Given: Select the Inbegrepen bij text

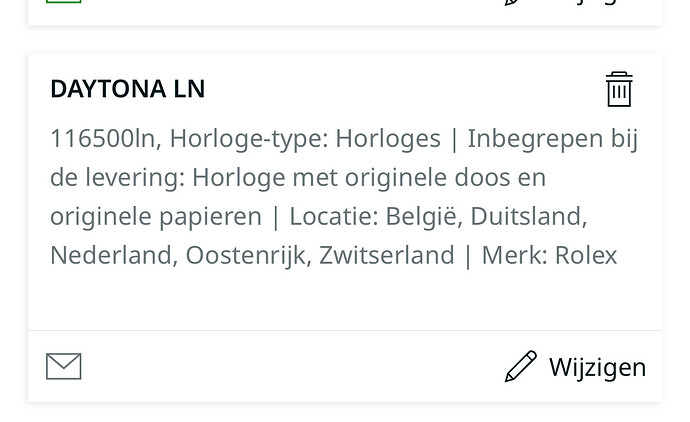Looking at the screenshot, I should (x=552, y=139).
